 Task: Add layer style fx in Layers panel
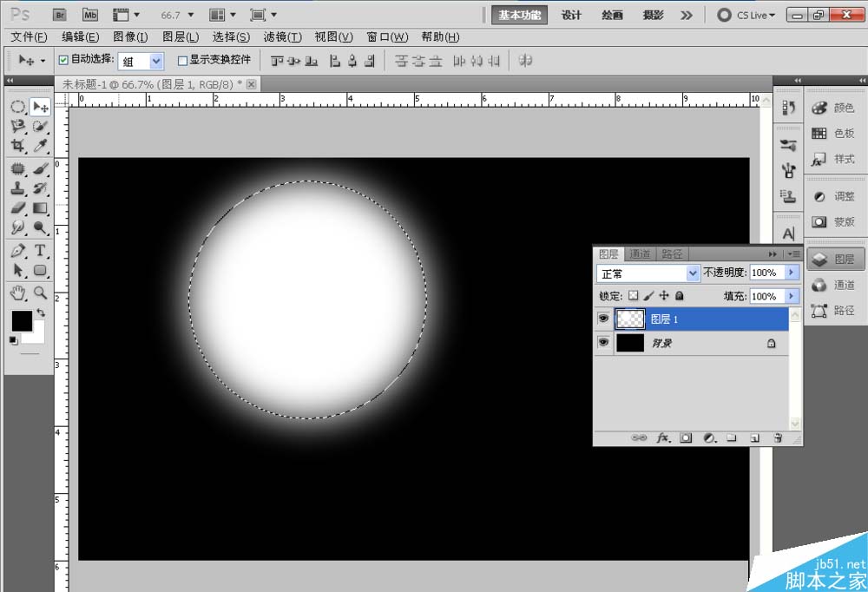[663, 438]
